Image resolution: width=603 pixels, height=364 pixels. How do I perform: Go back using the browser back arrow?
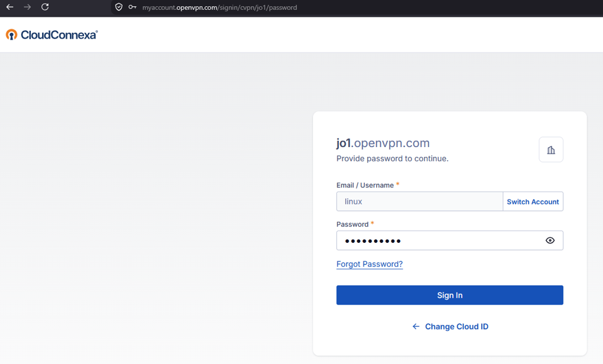(10, 7)
